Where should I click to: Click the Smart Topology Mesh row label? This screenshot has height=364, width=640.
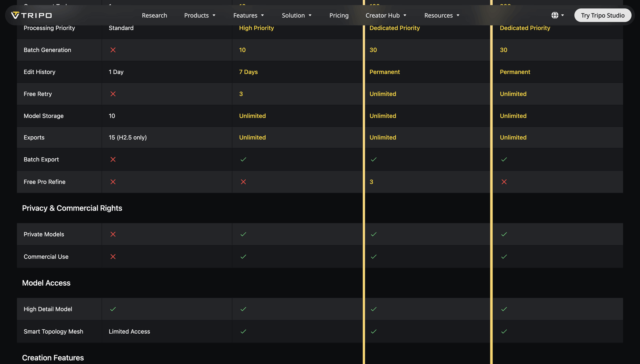(x=53, y=331)
